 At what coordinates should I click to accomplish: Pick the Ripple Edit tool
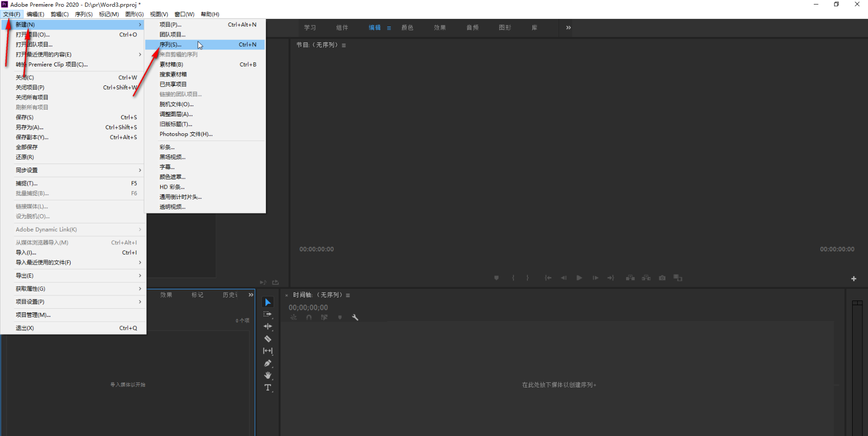click(x=268, y=327)
